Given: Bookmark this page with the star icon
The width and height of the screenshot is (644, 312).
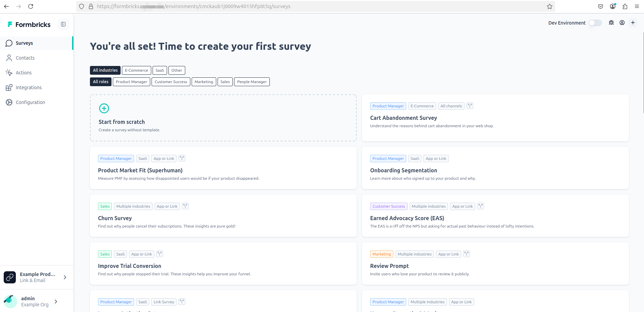Looking at the screenshot, I should (x=550, y=6).
